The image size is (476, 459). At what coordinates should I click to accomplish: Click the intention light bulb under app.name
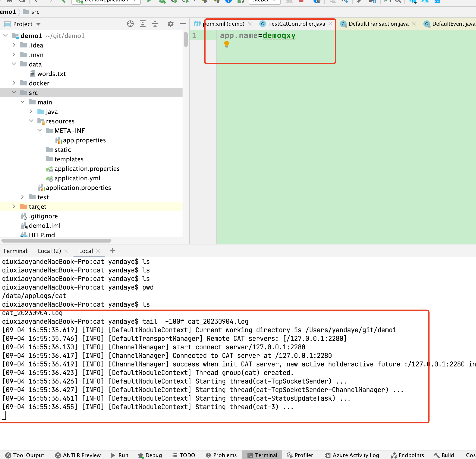(227, 44)
